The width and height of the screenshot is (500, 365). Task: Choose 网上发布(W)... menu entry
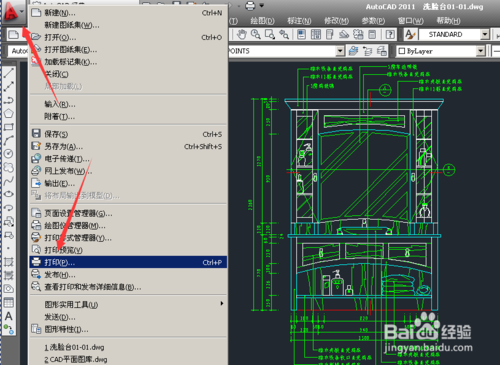[x=128, y=171]
